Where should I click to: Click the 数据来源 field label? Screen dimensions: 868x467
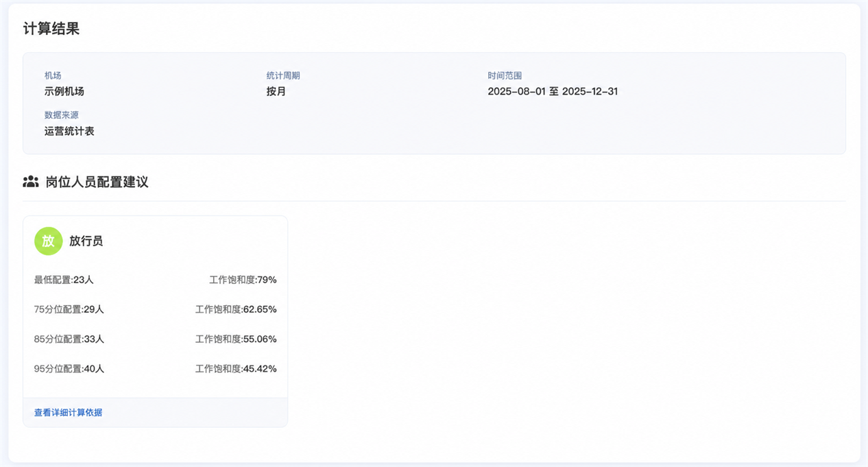point(61,115)
